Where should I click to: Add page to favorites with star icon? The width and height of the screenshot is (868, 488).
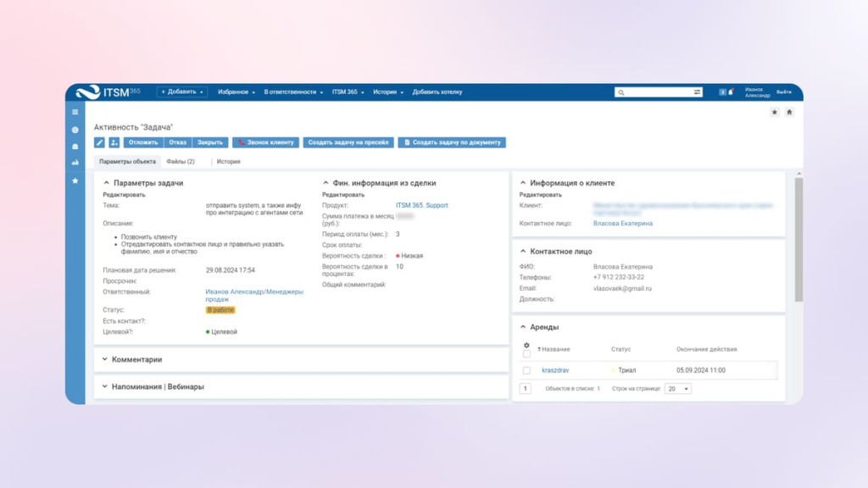774,112
